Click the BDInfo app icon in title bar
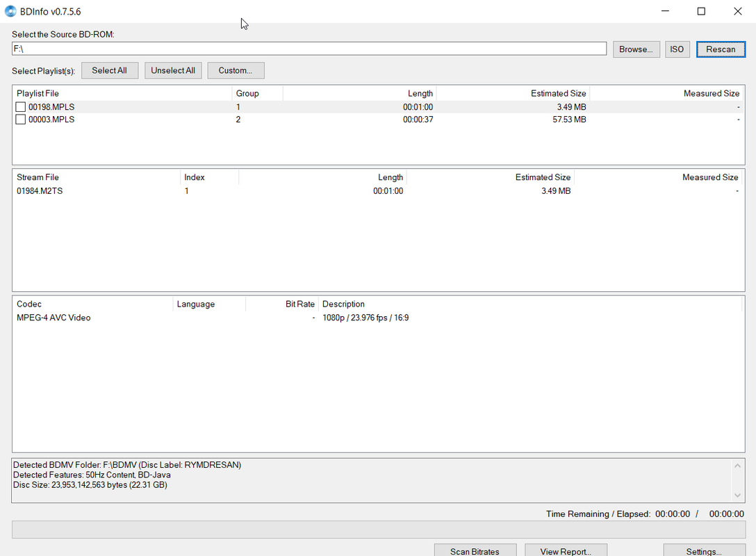The width and height of the screenshot is (756, 556). [x=10, y=11]
